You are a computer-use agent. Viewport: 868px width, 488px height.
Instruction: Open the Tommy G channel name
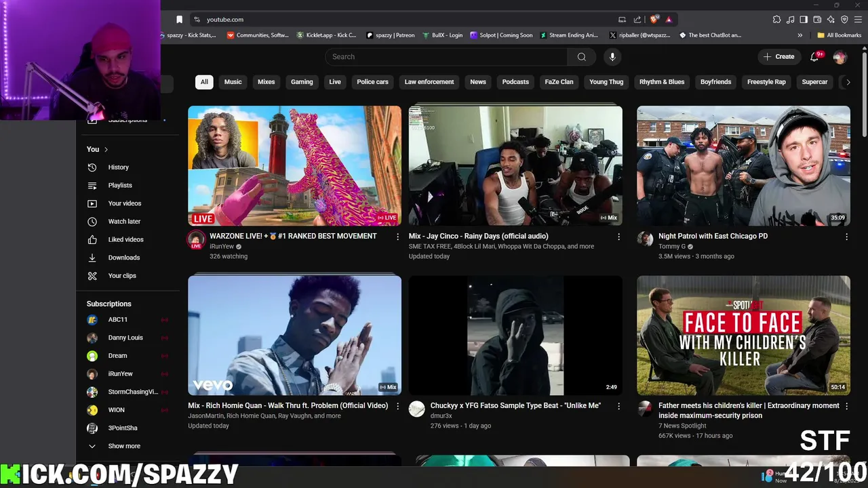(x=671, y=247)
